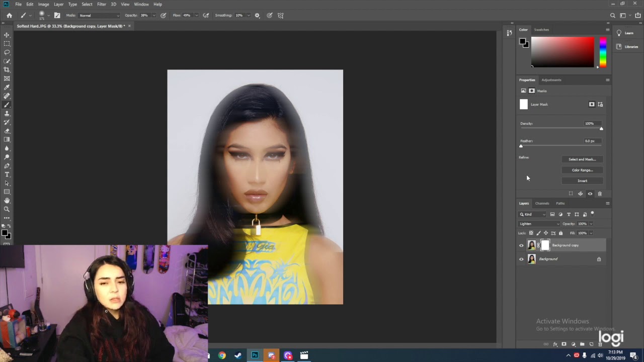Screen dimensions: 644x362
Task: Open the blend Mode Normal dropdown
Action: (99, 16)
